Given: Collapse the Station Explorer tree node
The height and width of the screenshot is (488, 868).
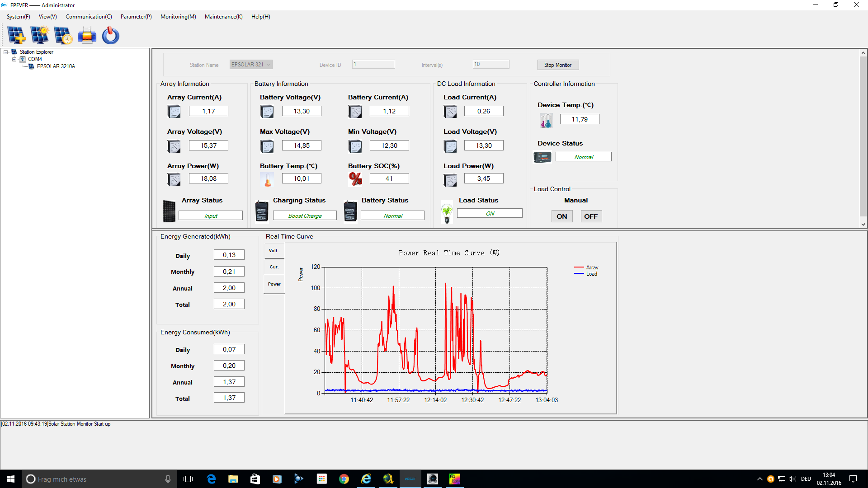Looking at the screenshot, I should click(x=6, y=52).
